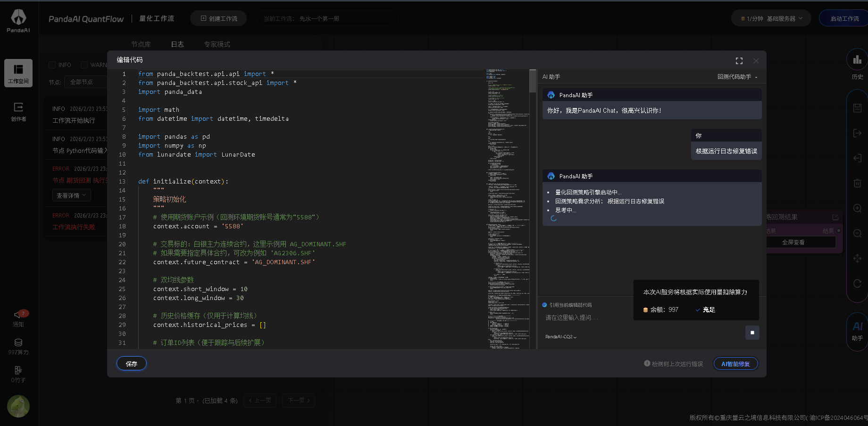Click the 量化工作流 header label
Image resolution: width=868 pixels, height=426 pixels.
pyautogui.click(x=157, y=18)
